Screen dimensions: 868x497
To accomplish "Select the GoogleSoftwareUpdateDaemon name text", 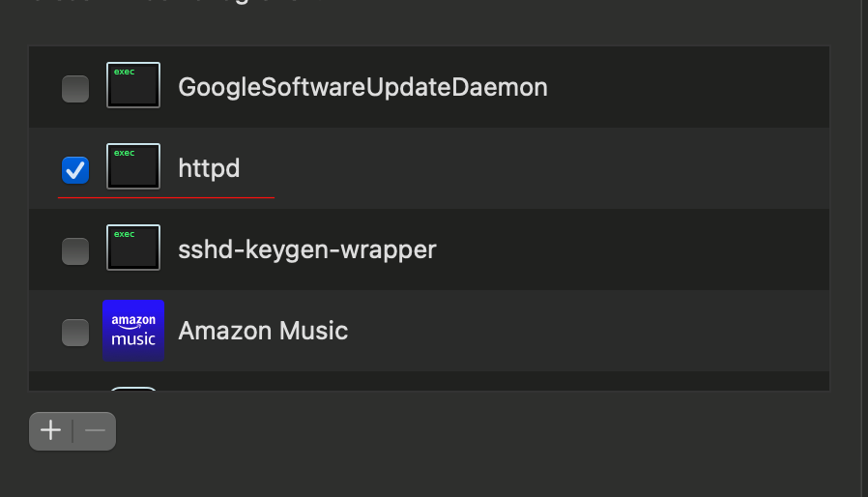I will point(362,88).
